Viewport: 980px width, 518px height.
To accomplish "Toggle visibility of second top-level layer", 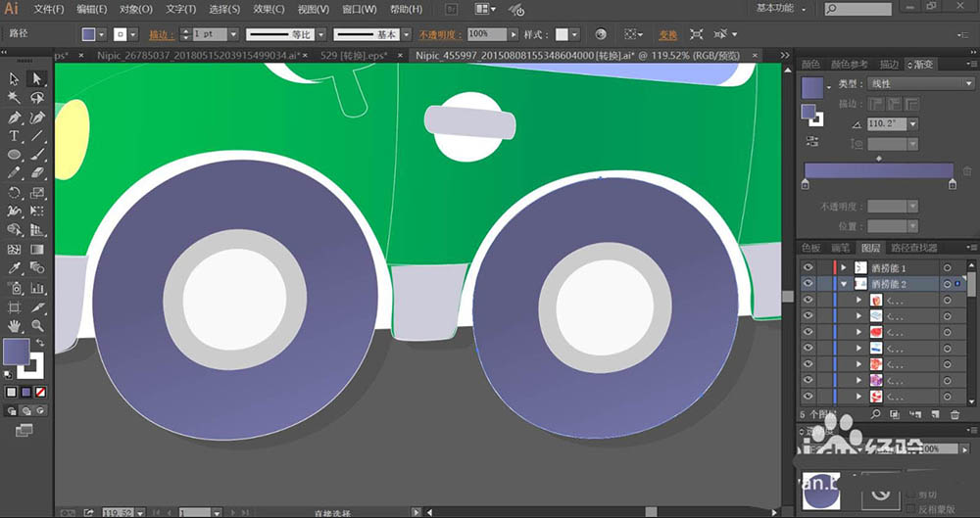I will coord(808,284).
